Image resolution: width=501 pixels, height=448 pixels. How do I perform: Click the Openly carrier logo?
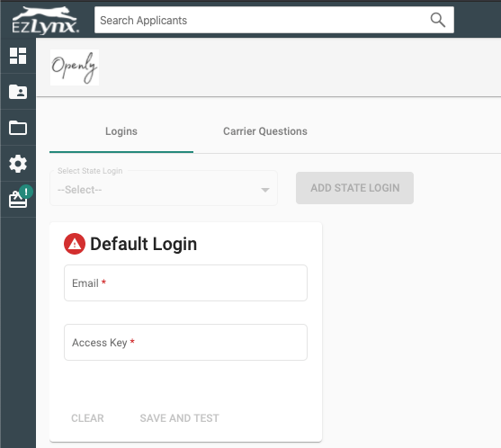tap(75, 67)
